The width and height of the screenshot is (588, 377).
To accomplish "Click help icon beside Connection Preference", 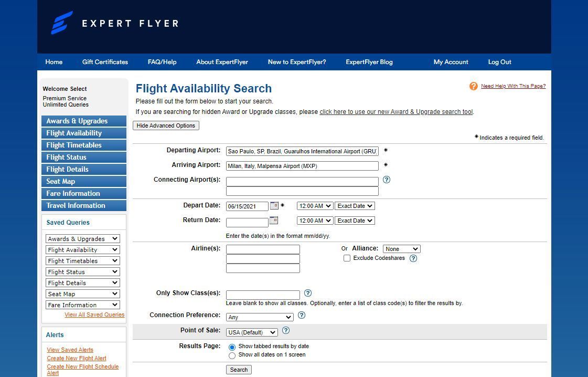I will 302,316.
